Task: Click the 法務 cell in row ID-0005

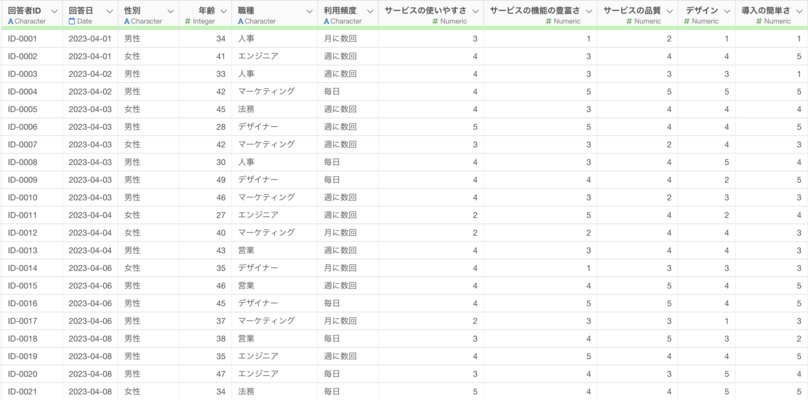Action: [246, 109]
